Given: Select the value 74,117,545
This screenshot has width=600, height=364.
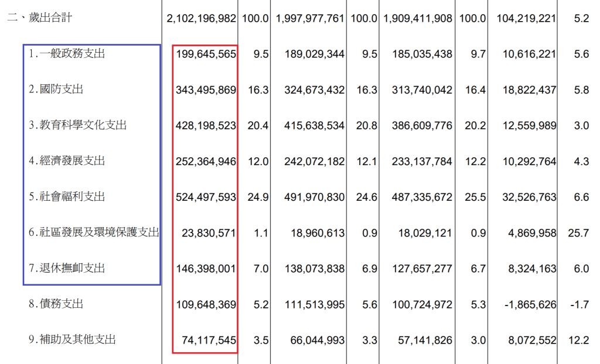Looking at the screenshot, I should pos(209,340).
